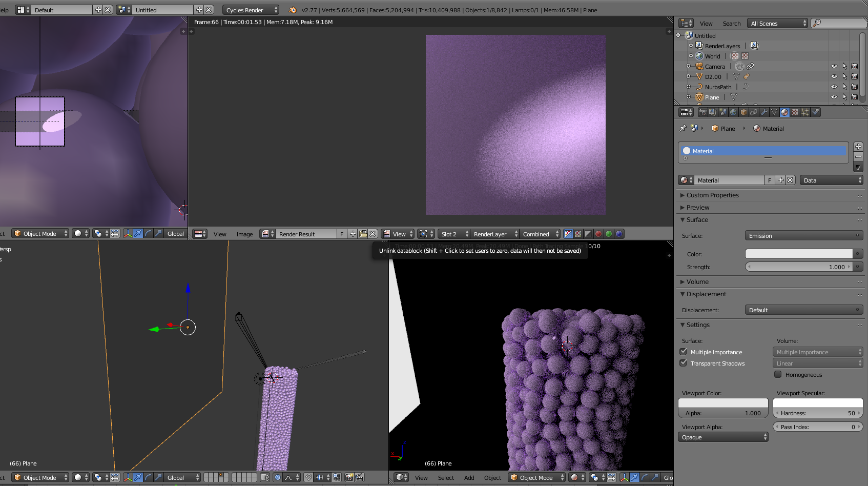Click OpenGL render image camera icon in bottom viewport
Screen dimensions: 868x486
click(349, 477)
